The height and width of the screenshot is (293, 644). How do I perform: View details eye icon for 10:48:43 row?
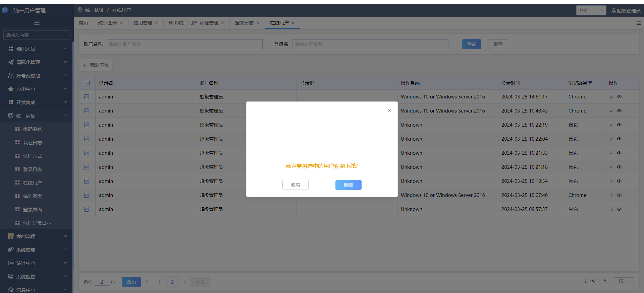[619, 111]
